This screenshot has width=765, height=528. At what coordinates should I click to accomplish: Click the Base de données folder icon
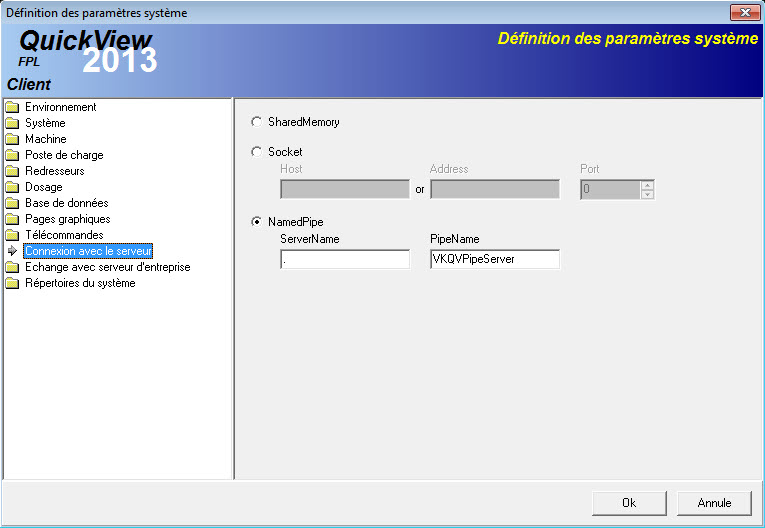click(x=12, y=203)
